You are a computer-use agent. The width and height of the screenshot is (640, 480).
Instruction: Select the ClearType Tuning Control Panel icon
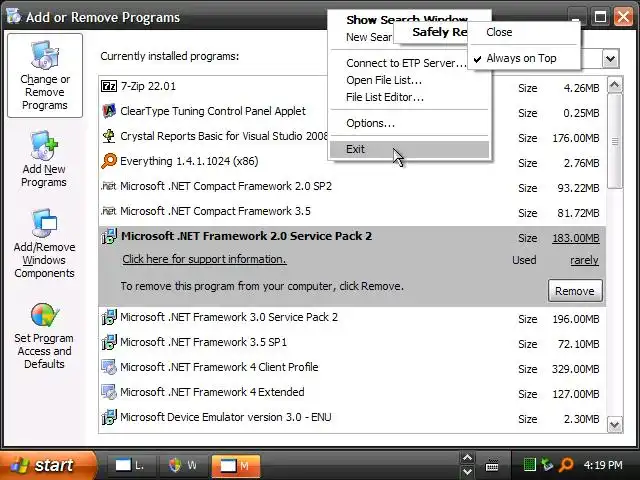tap(109, 111)
